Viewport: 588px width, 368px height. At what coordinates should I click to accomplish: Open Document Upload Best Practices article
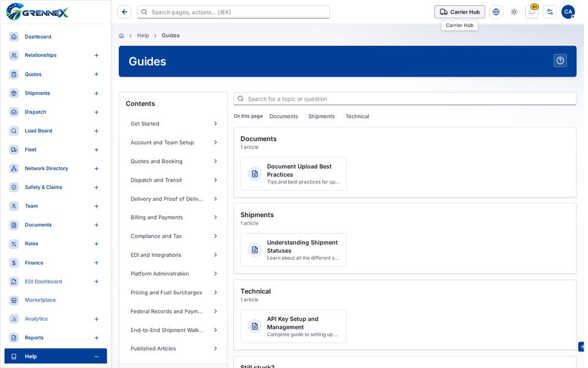coord(293,174)
